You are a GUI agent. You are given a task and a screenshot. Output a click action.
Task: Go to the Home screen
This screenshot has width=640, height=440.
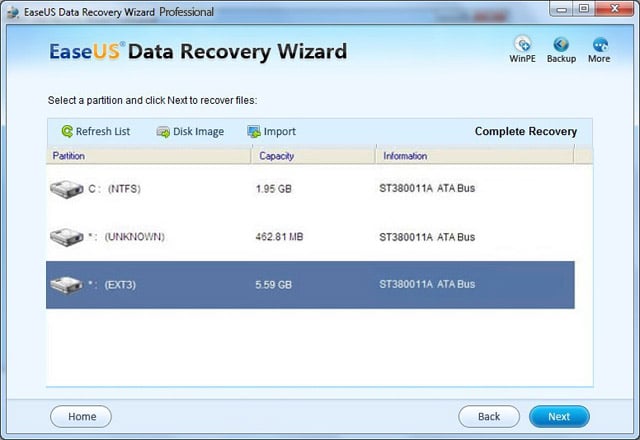pos(81,416)
